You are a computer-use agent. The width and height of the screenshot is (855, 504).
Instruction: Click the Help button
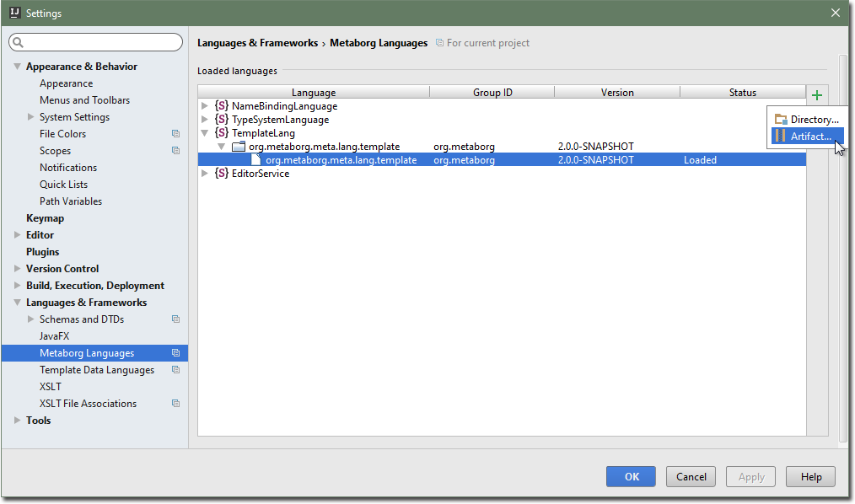[x=811, y=477]
